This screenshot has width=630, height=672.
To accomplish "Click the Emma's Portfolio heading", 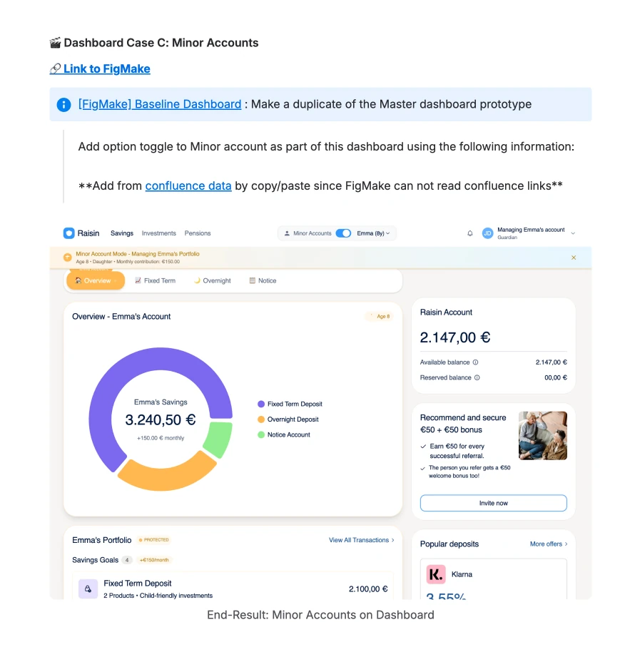I will point(101,540).
